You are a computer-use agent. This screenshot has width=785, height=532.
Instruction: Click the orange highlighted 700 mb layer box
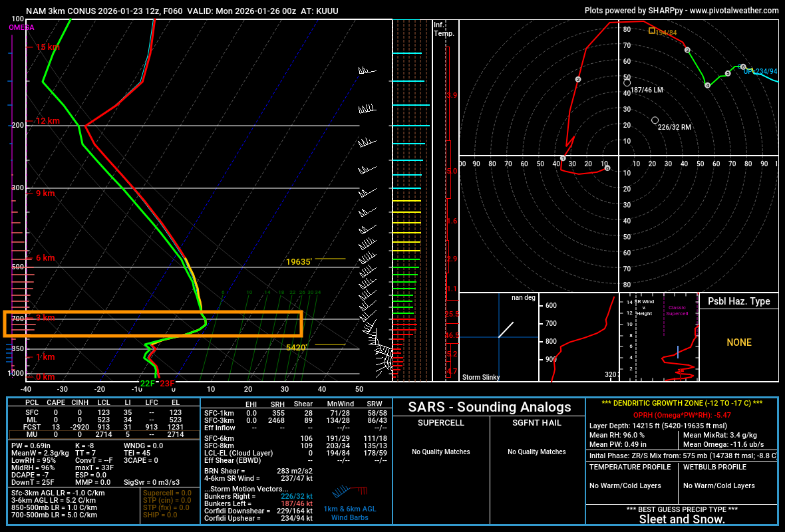coord(153,324)
